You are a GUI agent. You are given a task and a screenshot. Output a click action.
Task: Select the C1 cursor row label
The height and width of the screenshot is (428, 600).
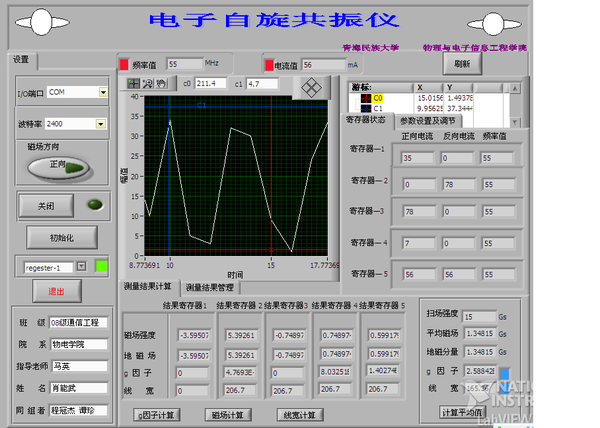click(378, 109)
